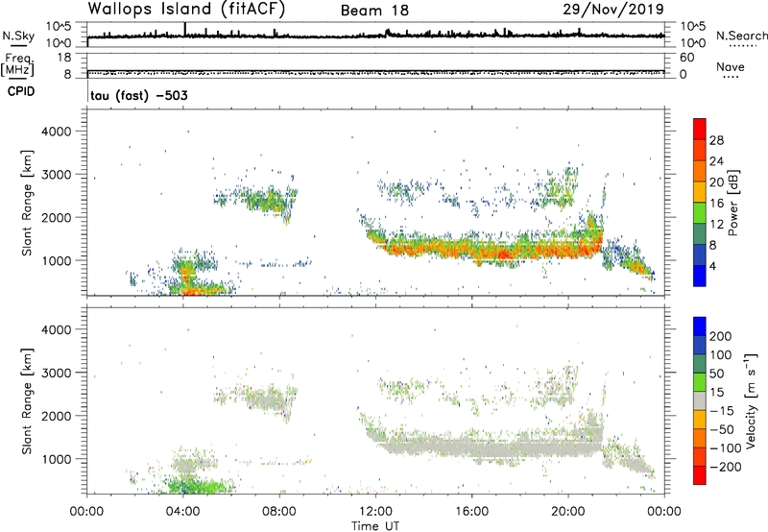768x532 pixels.
Task: Click the tall noise spike near 04:00 in N.Sky trace
Action: click(x=184, y=29)
